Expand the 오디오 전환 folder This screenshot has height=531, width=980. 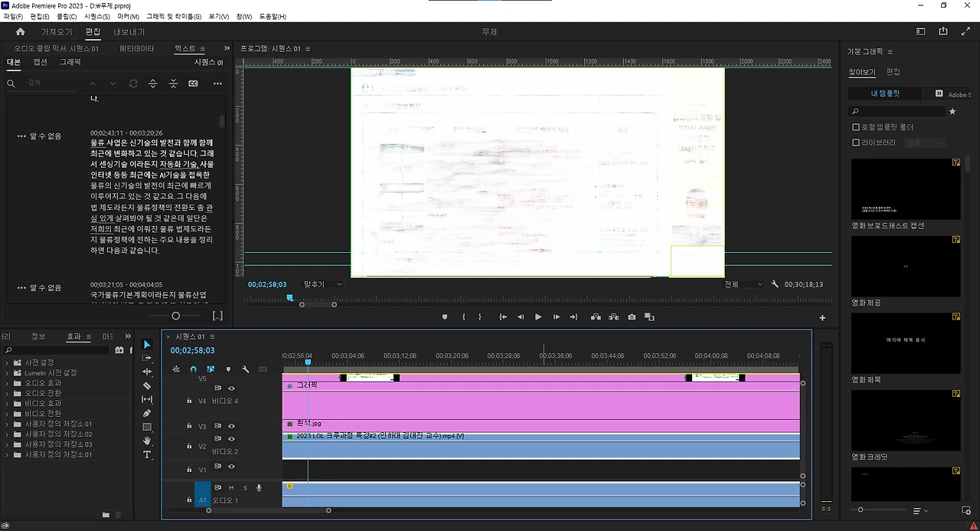[8, 393]
